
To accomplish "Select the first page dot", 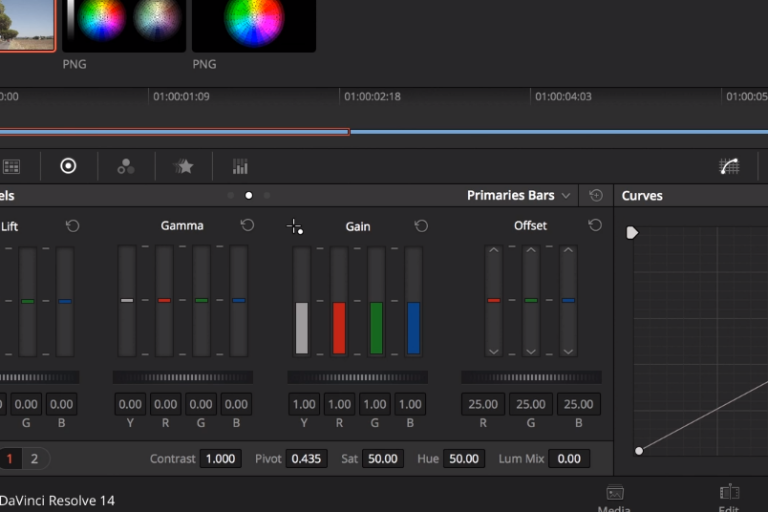I will point(231,195).
